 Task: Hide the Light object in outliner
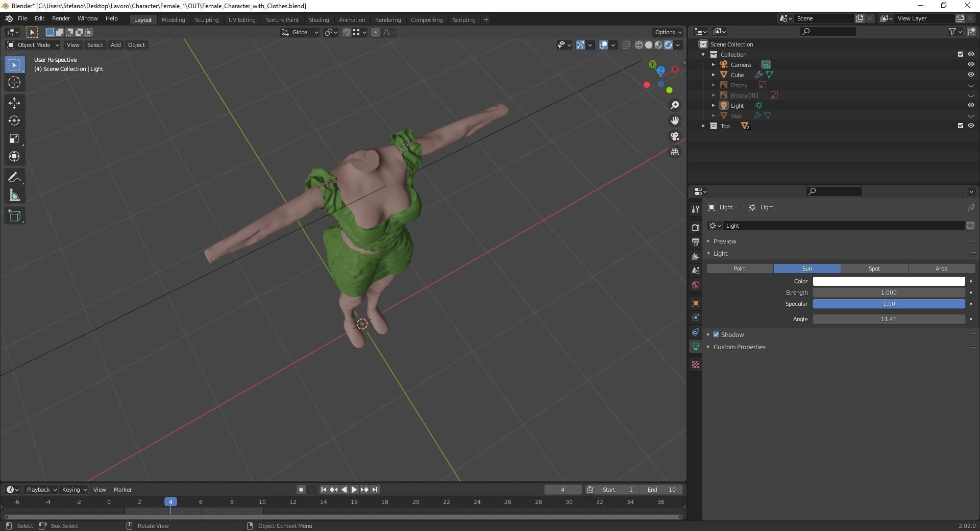pos(970,106)
